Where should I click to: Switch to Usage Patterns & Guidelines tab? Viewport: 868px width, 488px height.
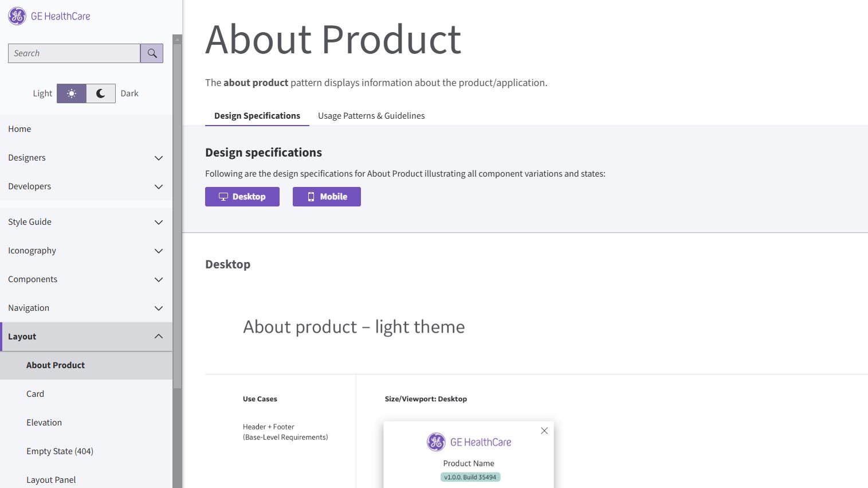tap(371, 116)
